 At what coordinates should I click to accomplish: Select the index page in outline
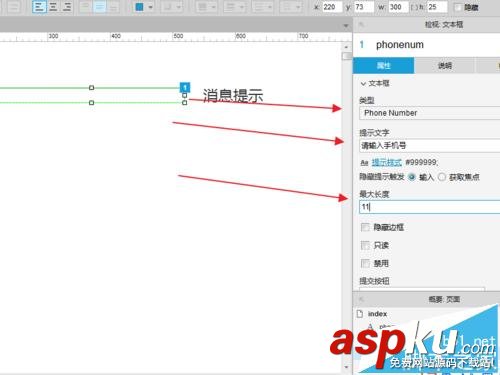pos(377,314)
